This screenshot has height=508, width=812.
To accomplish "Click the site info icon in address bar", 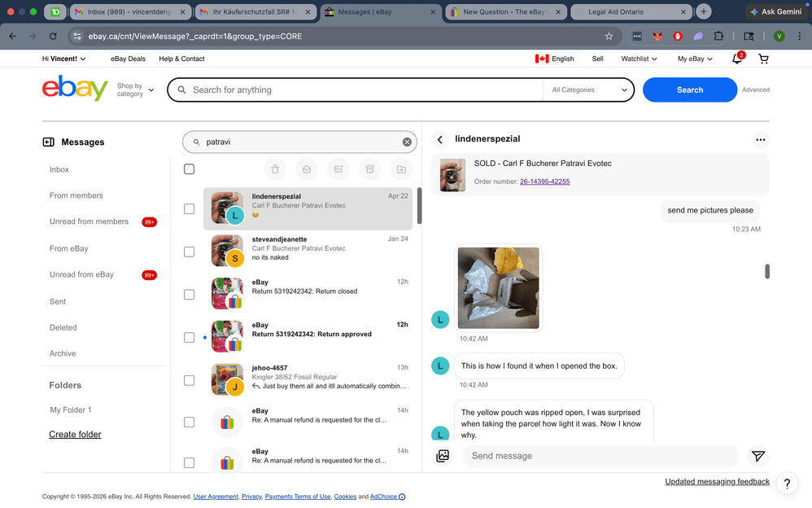I will 77,37.
